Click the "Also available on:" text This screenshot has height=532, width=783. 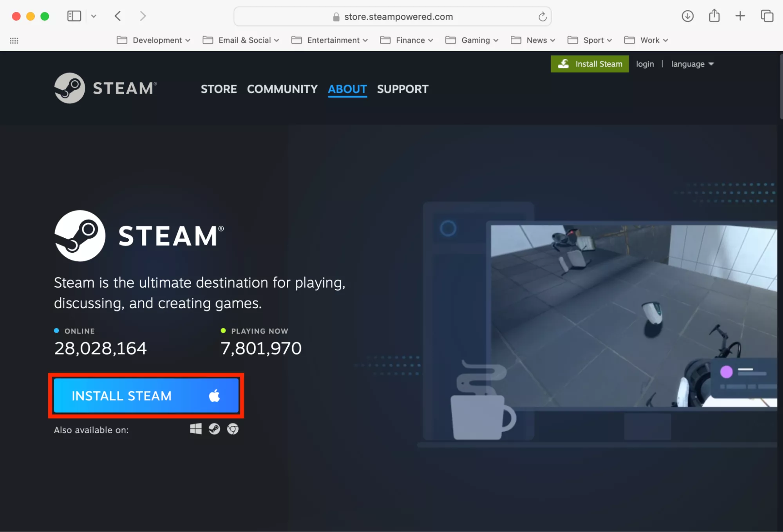coord(91,430)
